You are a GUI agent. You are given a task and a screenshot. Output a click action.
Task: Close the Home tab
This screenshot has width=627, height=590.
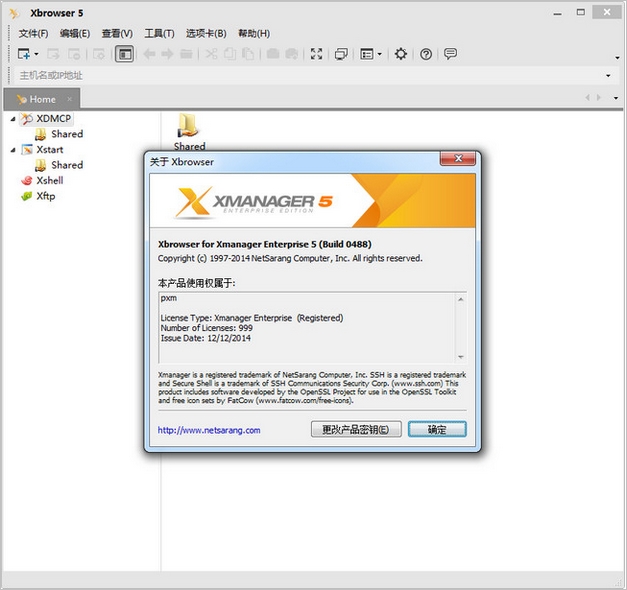70,99
